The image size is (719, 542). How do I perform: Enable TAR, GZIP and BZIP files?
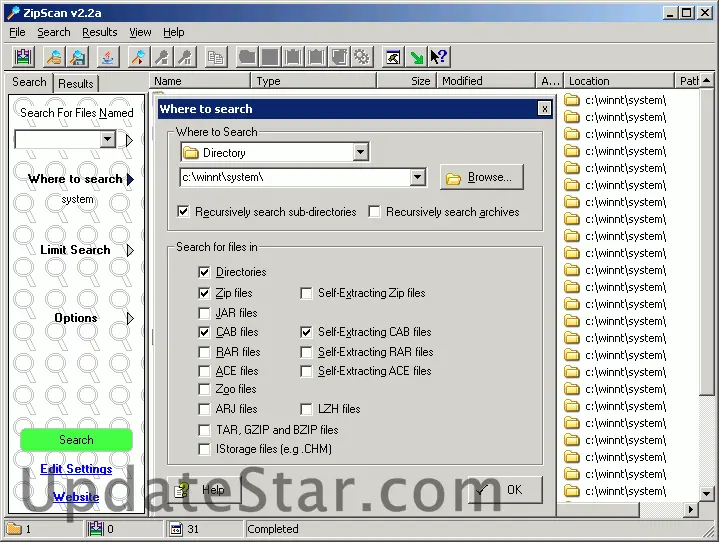click(204, 430)
